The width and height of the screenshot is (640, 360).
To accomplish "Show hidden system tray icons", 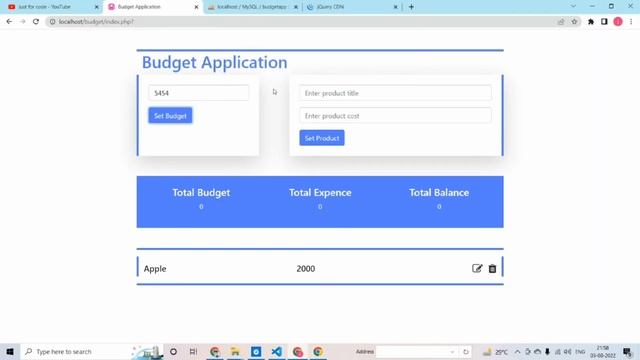I will coord(518,351).
